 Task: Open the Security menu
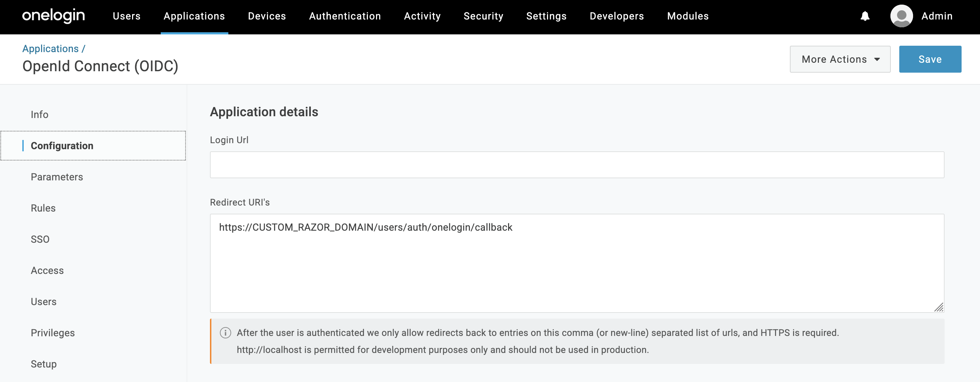click(x=483, y=16)
